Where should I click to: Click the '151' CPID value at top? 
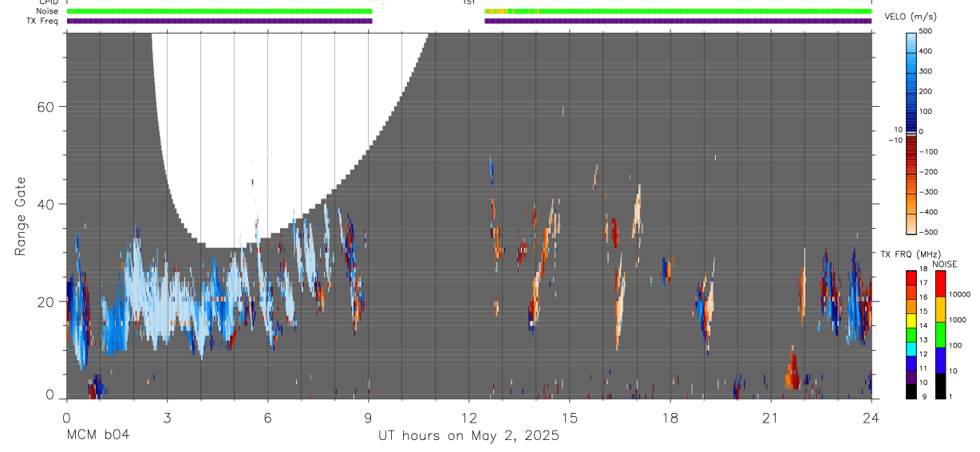[469, 2]
